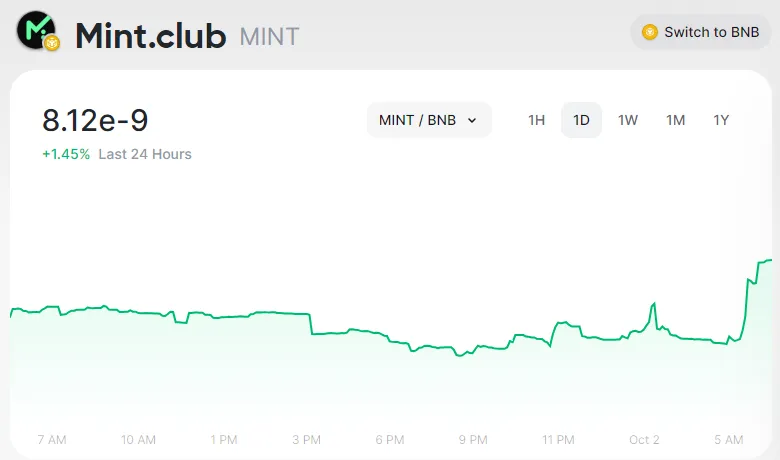
Task: Click the Last 24 Hours label
Action: 145,154
